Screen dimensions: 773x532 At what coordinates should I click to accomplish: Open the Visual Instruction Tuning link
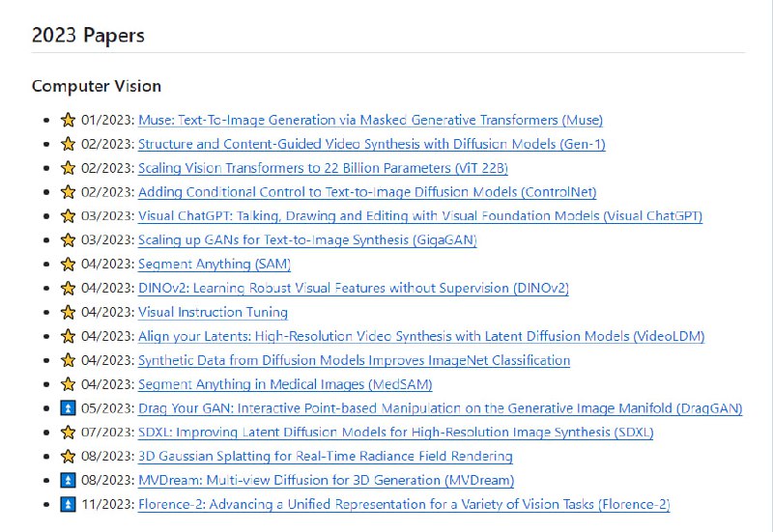pos(213,312)
